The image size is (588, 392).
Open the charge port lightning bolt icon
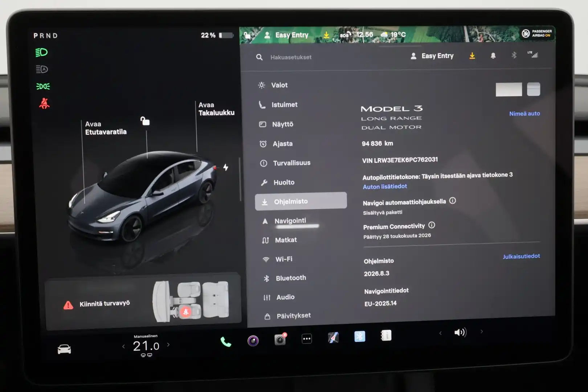click(x=226, y=167)
